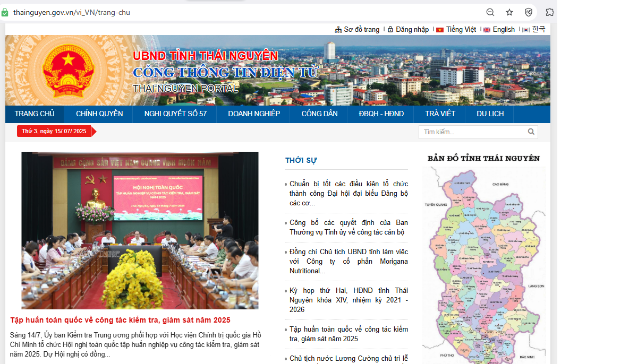The height and width of the screenshot is (364, 629).
Task: Open news Chuẩn bị tốt các điều kiện tổ chức
Action: point(348,193)
